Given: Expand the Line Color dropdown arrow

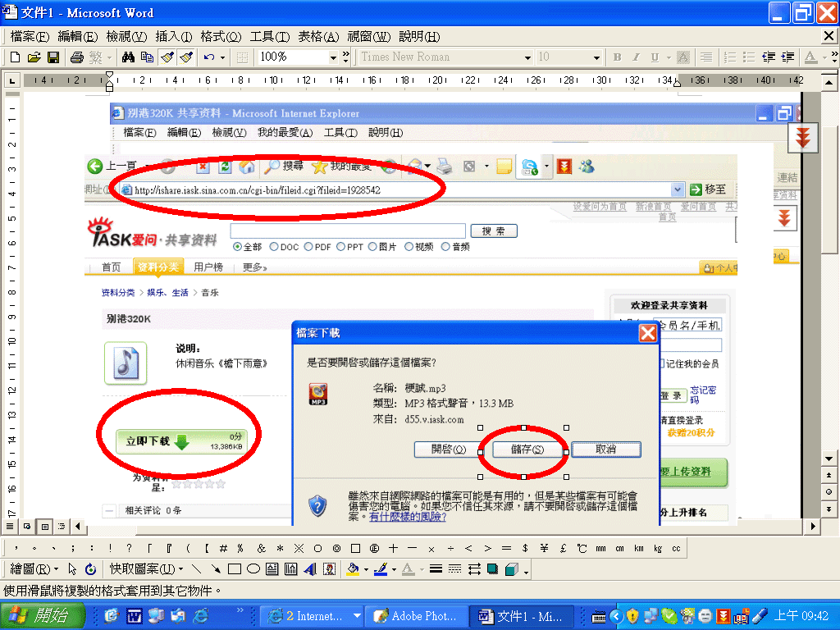Looking at the screenshot, I should pos(394,569).
